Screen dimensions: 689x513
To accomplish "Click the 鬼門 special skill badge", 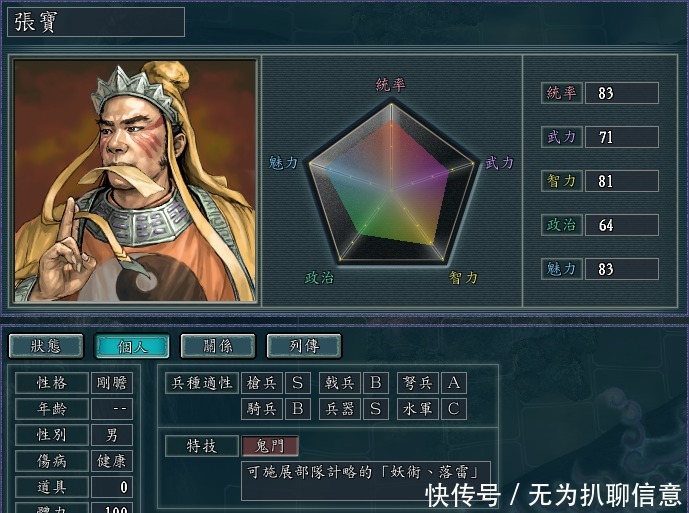I will tap(270, 446).
